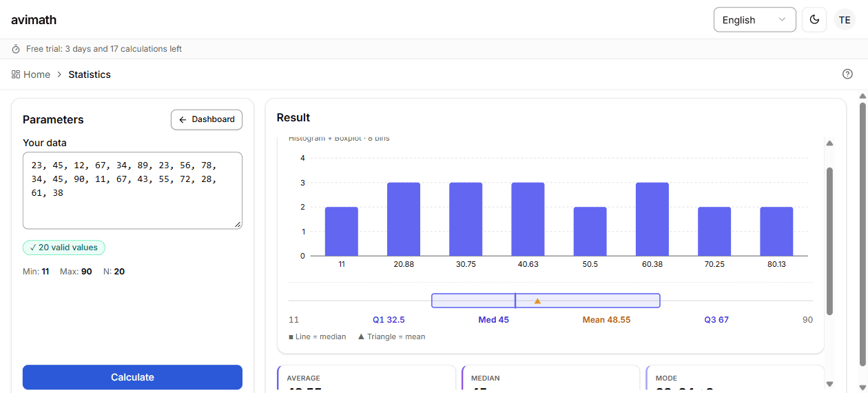Click the Q3 67 label
Screen dimensions: 868x393
716,320
